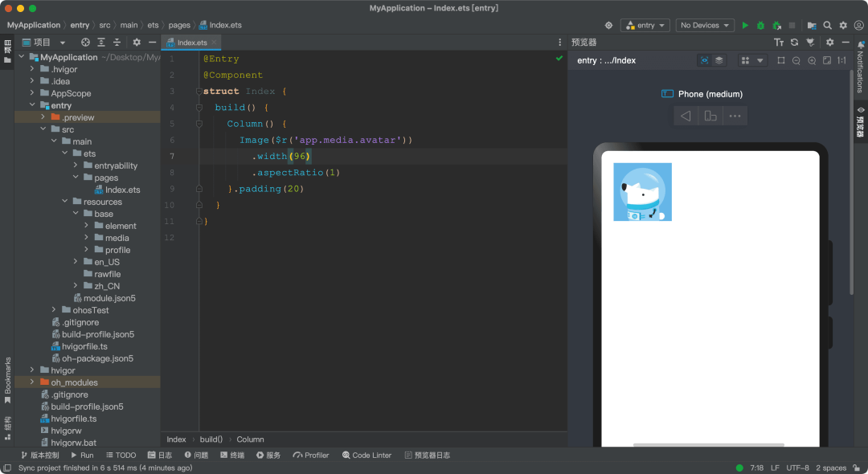Open Previewer panel settings gear

coord(829,42)
